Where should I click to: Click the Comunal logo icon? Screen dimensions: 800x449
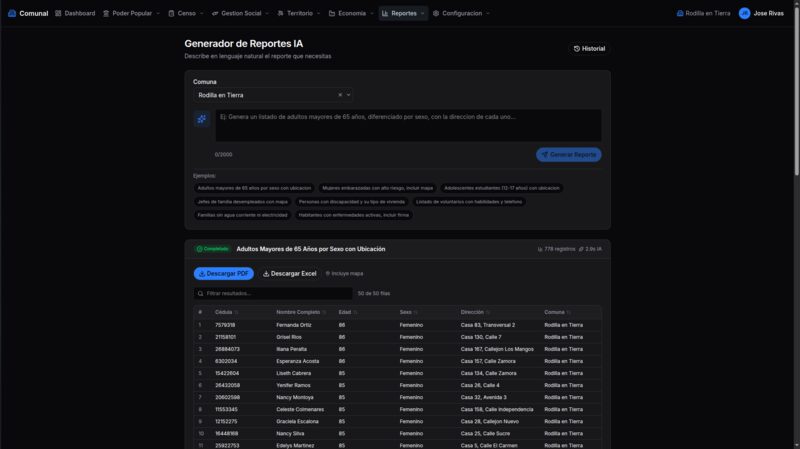point(12,13)
